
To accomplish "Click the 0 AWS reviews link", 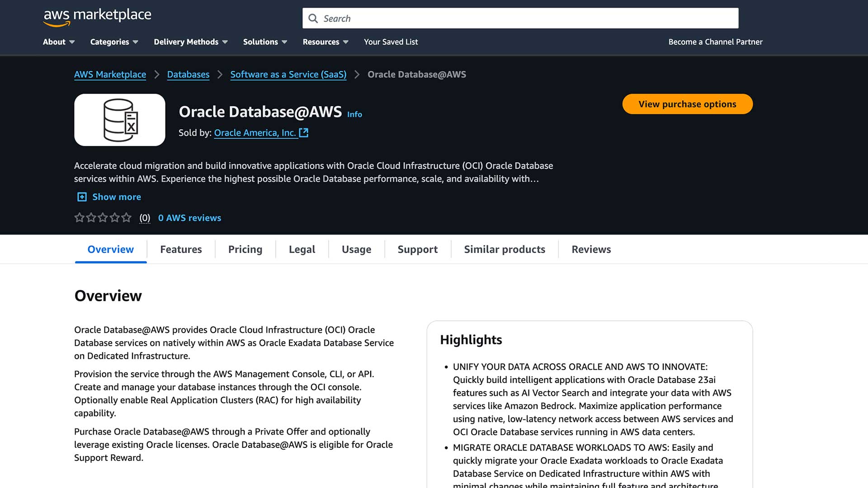I will point(189,218).
